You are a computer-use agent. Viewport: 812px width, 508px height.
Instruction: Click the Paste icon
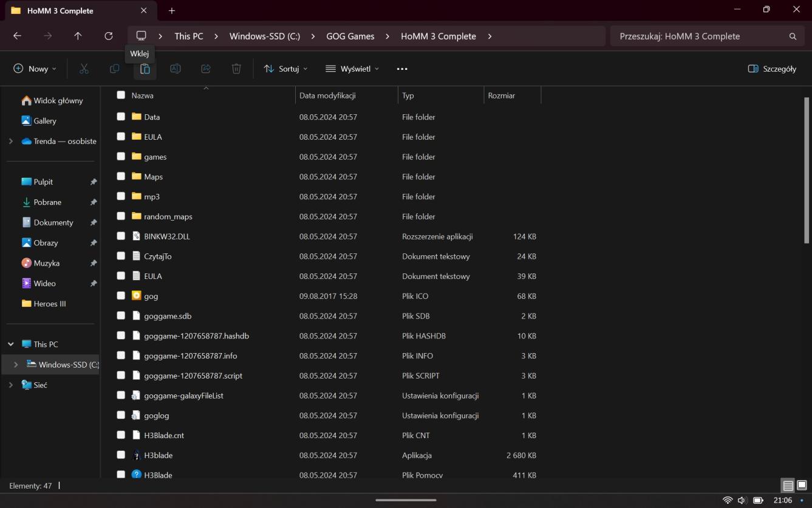(x=145, y=68)
